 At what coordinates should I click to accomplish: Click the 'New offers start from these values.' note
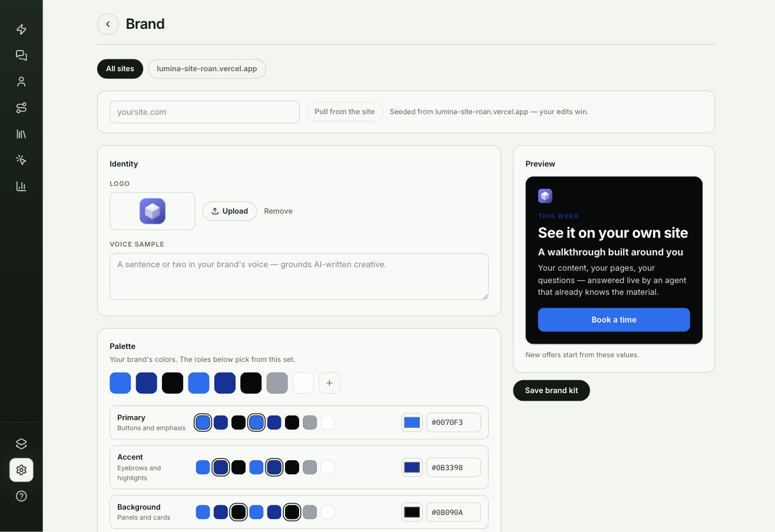click(x=582, y=355)
